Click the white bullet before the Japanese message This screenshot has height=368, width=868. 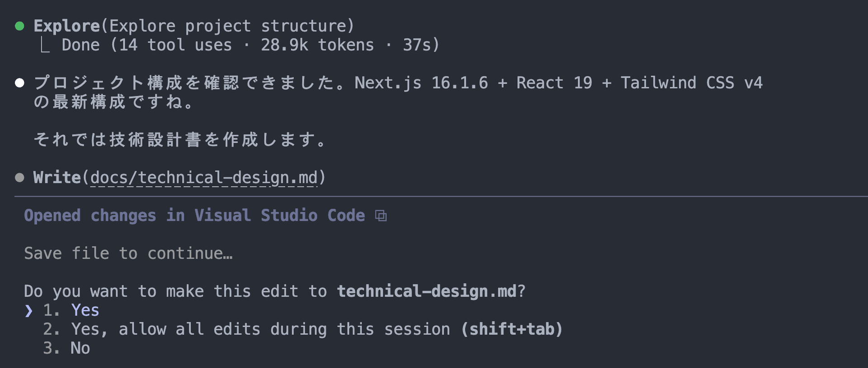tap(19, 83)
